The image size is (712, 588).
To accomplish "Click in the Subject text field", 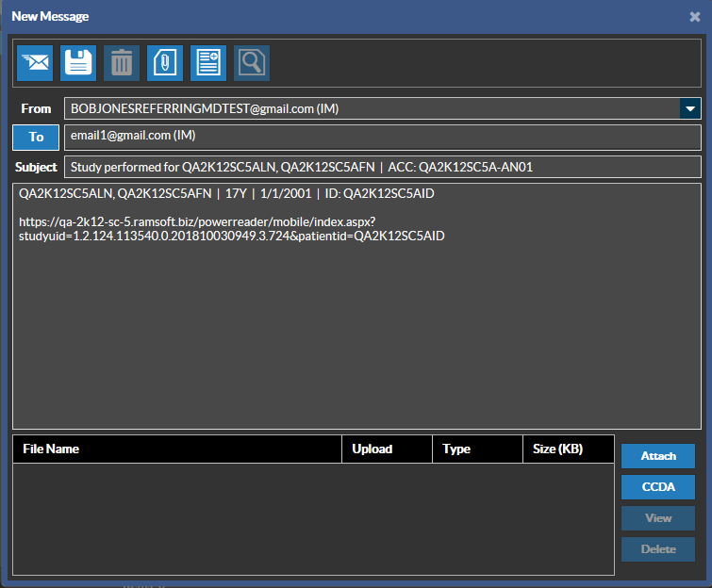I will (x=382, y=168).
